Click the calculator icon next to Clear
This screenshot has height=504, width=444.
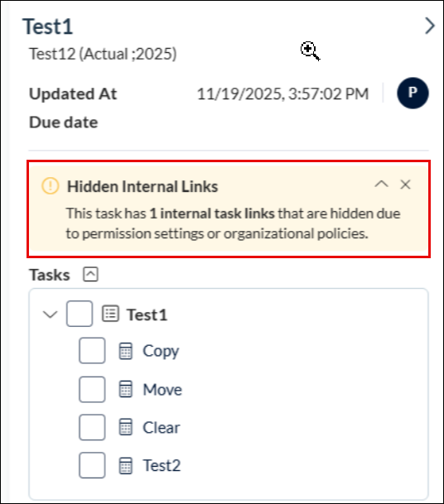tap(125, 427)
